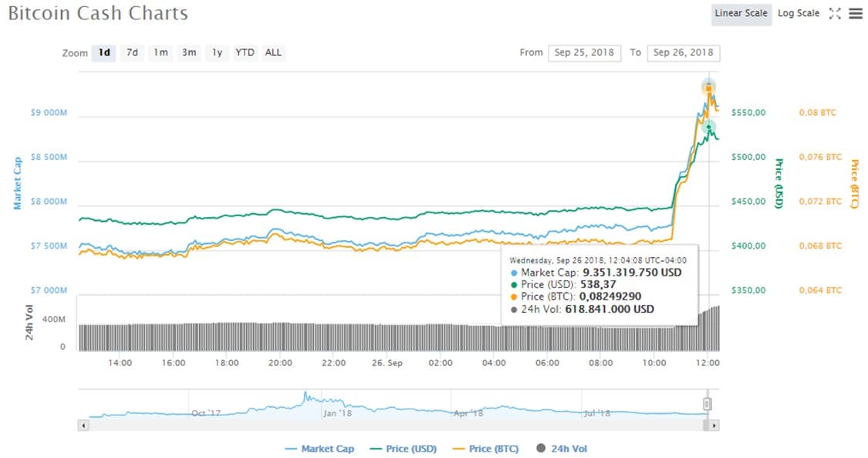Toggle Market Cap series in legend
The width and height of the screenshot is (868, 458).
coord(319,449)
